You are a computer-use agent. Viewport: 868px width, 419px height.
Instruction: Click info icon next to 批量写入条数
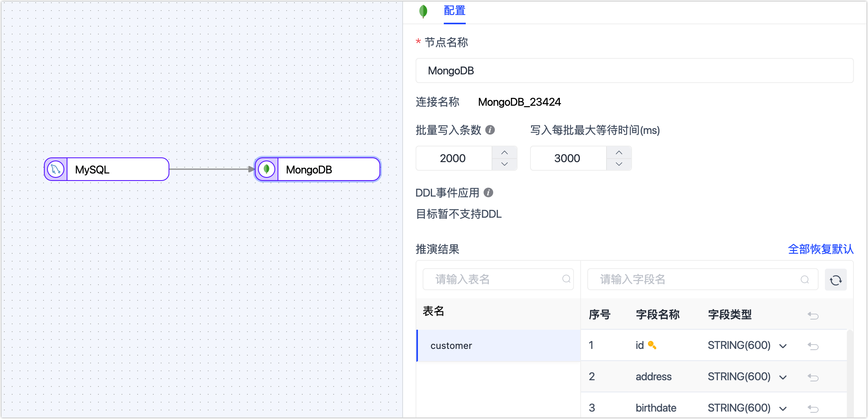point(490,130)
